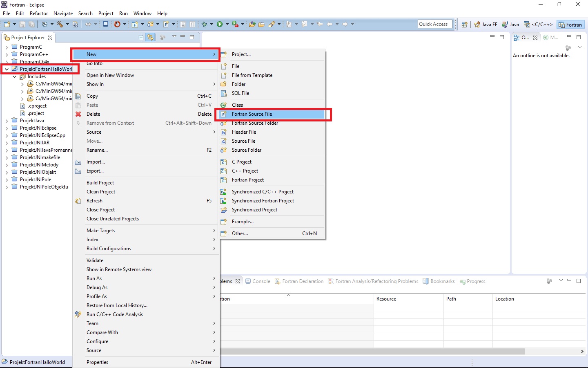Image resolution: width=588 pixels, height=368 pixels.
Task: Switch to the Java EE perspective
Action: (x=486, y=25)
